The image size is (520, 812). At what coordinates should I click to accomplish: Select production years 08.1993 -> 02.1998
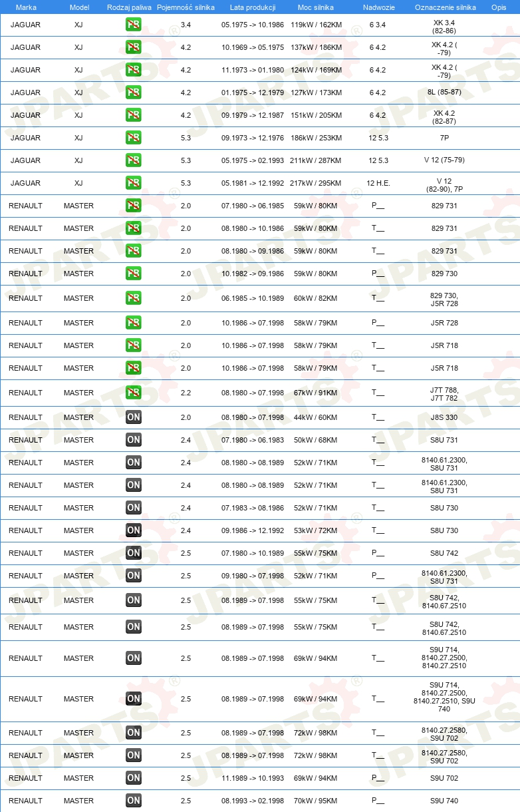pos(253,801)
